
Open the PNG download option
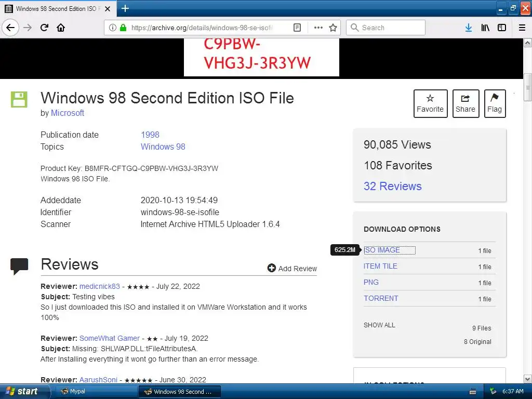(x=371, y=282)
